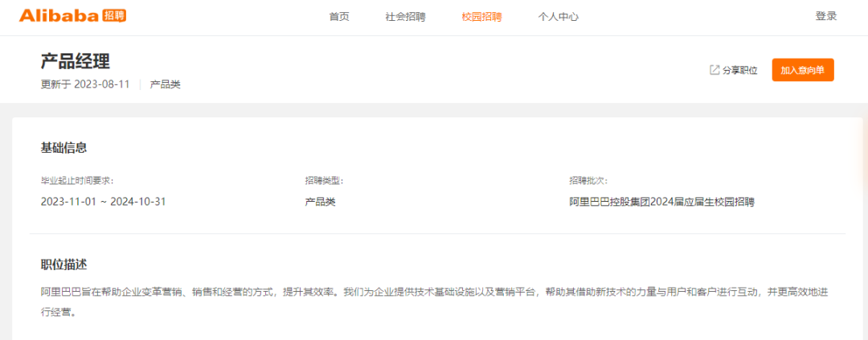Click the 登录 link
Screen dimensions: 868x340
[x=826, y=16]
